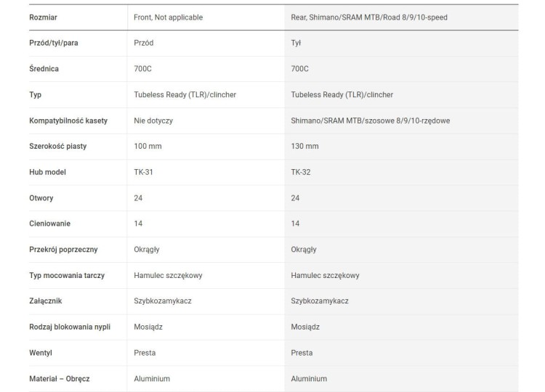Select the TK-32 hub model cell

[301, 172]
